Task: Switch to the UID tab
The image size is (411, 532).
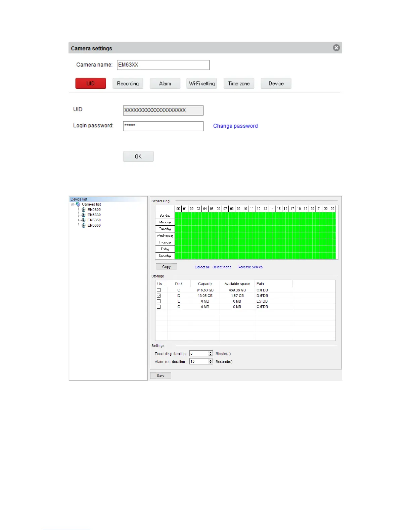Action: (91, 83)
